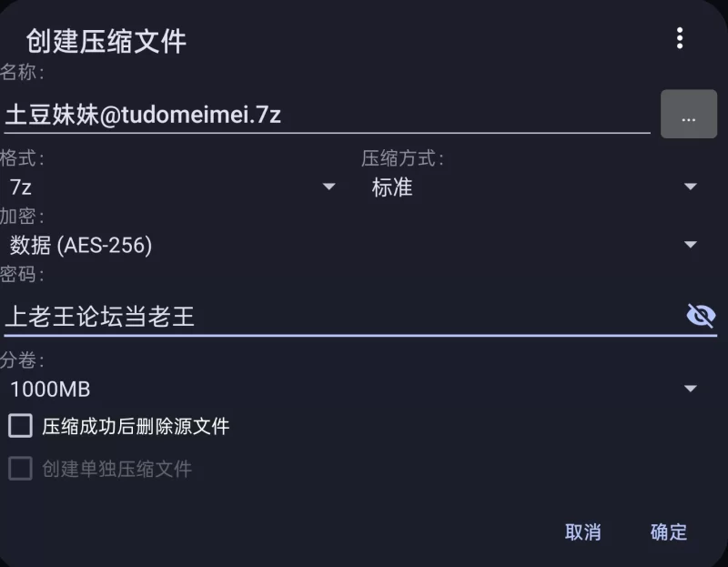Click the browse button next to archive name

(688, 114)
